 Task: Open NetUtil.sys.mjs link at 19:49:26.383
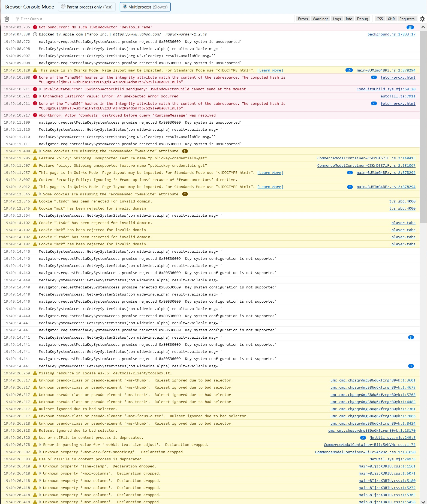coord(392,459)
